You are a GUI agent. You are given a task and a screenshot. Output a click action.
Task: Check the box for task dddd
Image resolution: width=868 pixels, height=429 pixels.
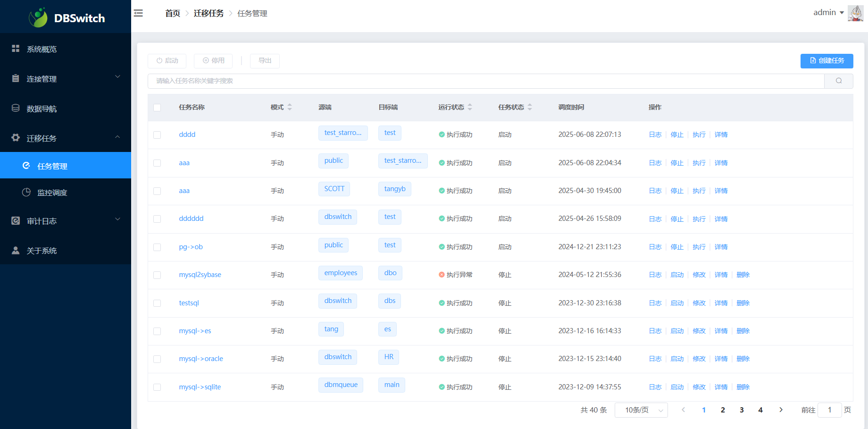[x=157, y=135]
